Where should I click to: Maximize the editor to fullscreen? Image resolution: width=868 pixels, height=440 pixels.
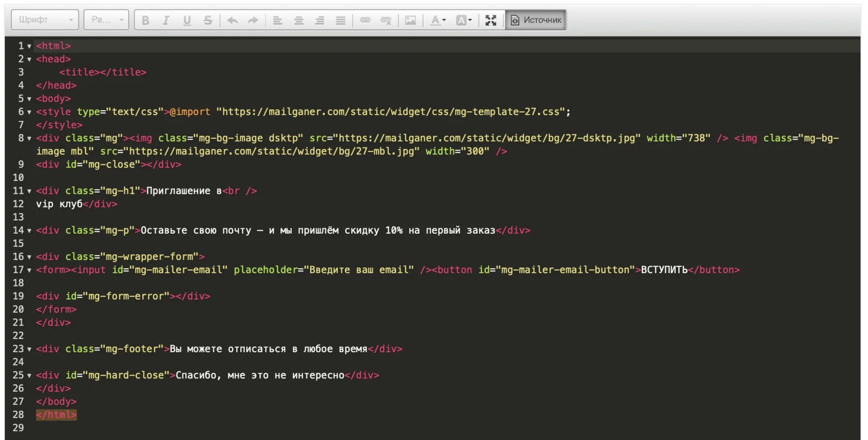491,20
